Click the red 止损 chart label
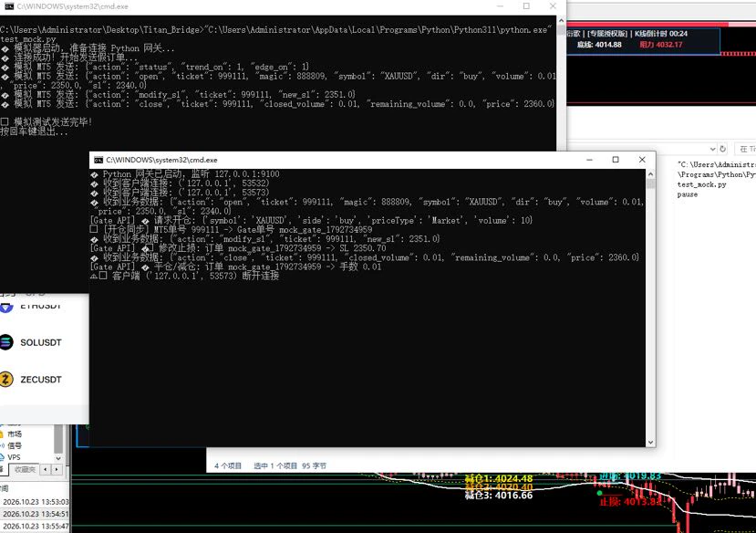This screenshot has height=533, width=756. (x=631, y=502)
